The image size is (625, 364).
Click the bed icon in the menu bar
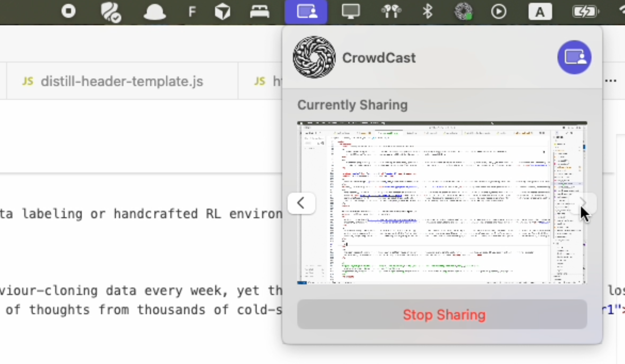(260, 12)
